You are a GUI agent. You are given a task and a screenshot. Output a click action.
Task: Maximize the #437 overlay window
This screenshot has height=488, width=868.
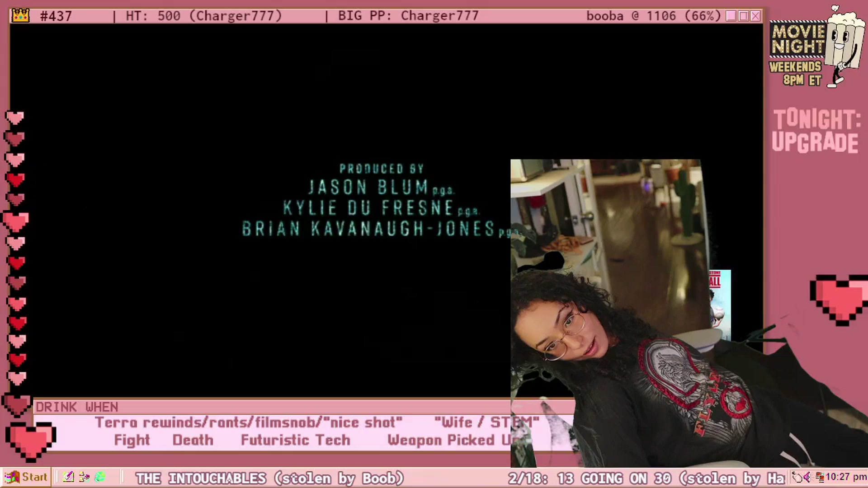743,16
